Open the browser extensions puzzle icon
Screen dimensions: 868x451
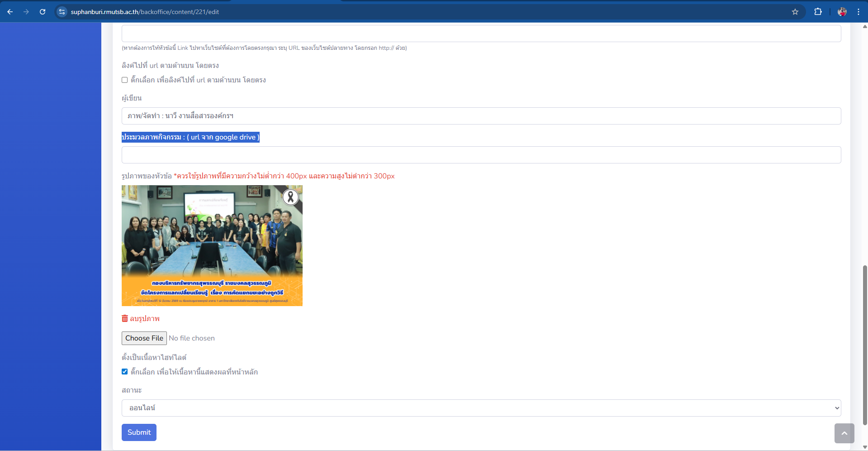[x=818, y=12]
